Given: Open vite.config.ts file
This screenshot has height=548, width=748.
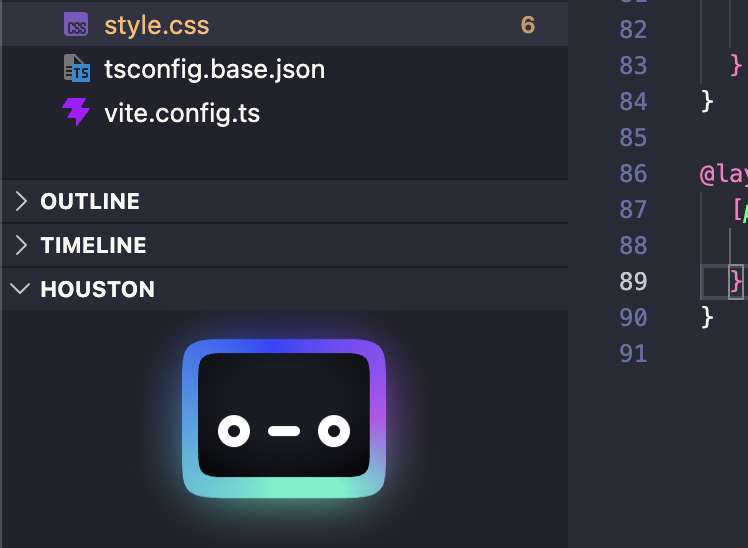Looking at the screenshot, I should [x=284, y=113].
